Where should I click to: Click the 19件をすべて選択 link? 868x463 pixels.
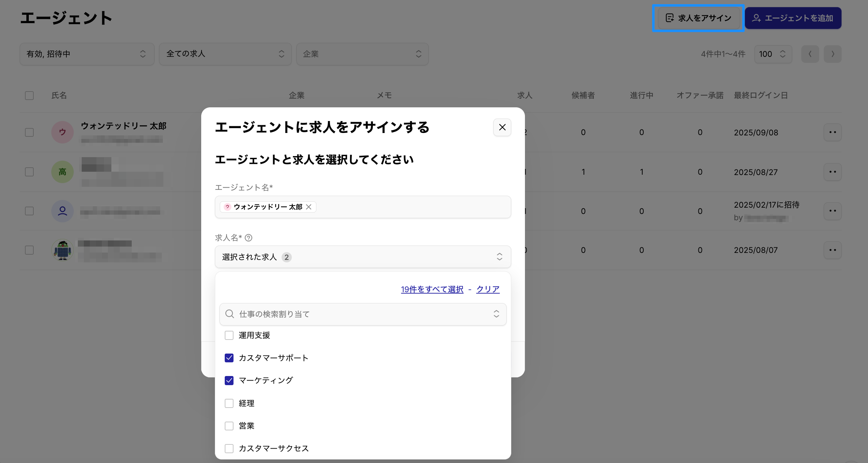[x=432, y=289]
